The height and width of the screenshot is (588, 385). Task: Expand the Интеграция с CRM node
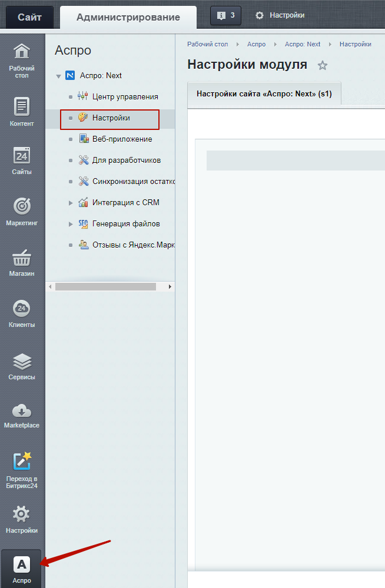click(70, 203)
